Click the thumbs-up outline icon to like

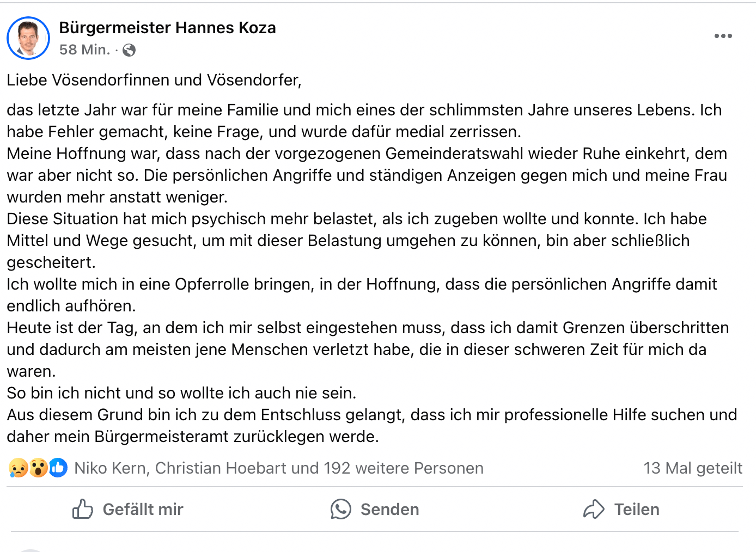[83, 509]
